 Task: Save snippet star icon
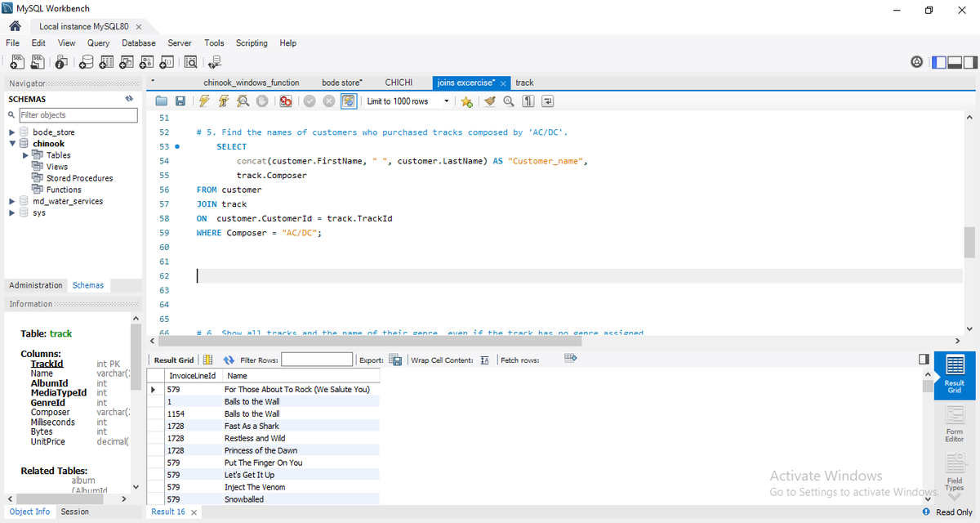[466, 101]
